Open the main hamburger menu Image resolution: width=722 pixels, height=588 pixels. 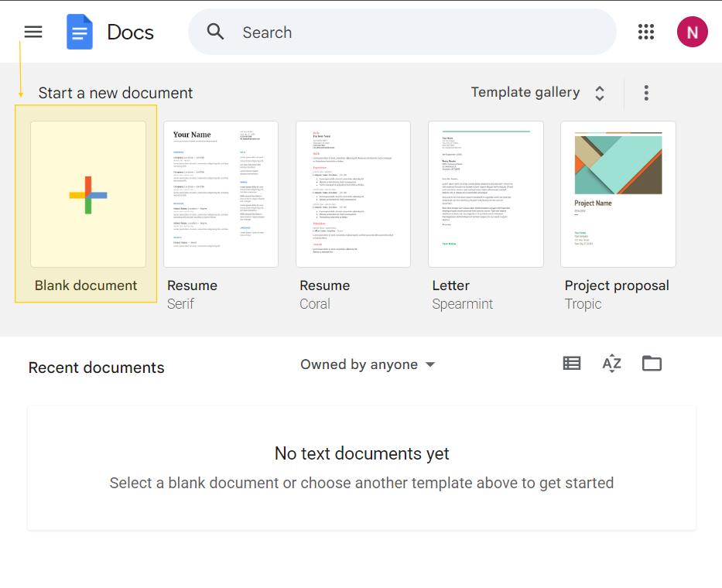click(33, 32)
